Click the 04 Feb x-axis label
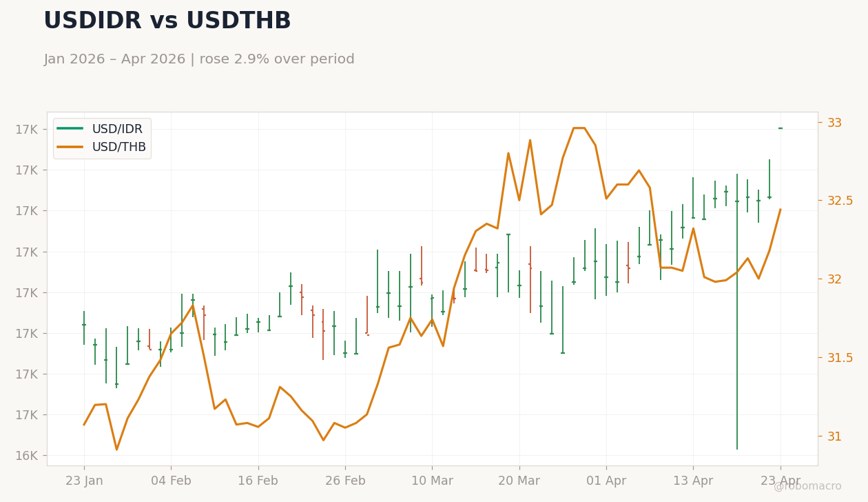The height and width of the screenshot is (502, 868). [171, 481]
